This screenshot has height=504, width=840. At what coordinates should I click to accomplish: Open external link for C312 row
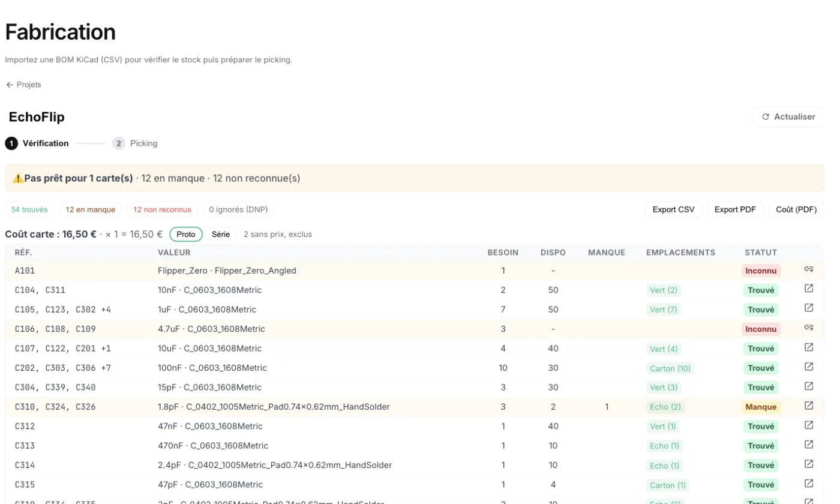coord(809,425)
